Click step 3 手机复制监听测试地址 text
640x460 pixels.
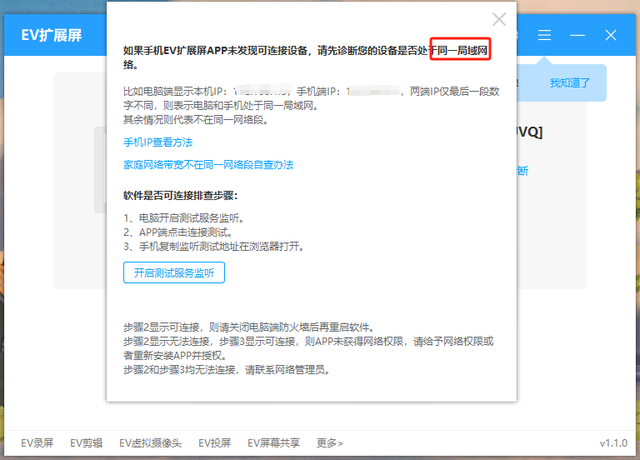point(213,247)
